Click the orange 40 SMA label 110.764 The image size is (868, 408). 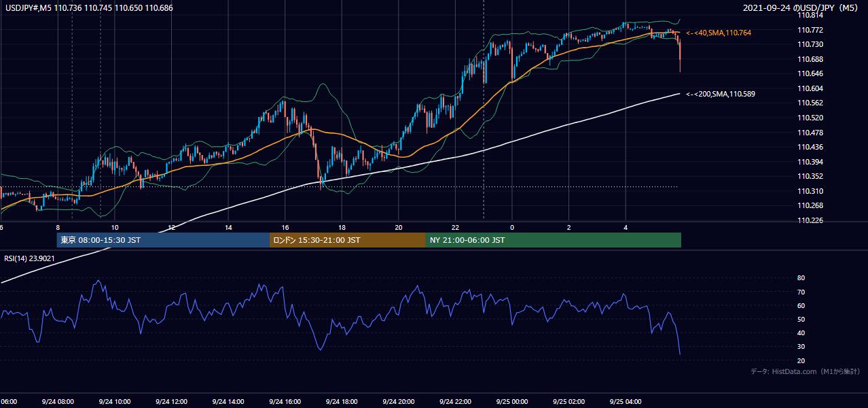pos(719,33)
